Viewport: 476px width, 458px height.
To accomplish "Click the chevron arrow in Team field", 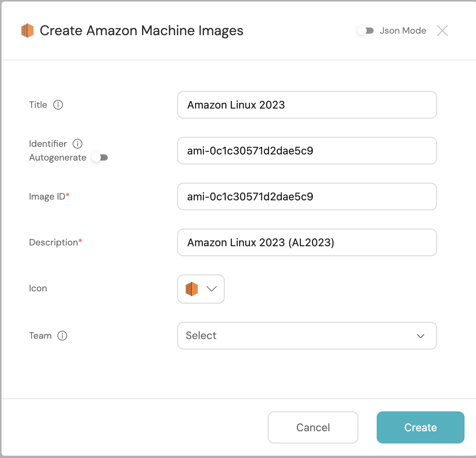I will [421, 336].
